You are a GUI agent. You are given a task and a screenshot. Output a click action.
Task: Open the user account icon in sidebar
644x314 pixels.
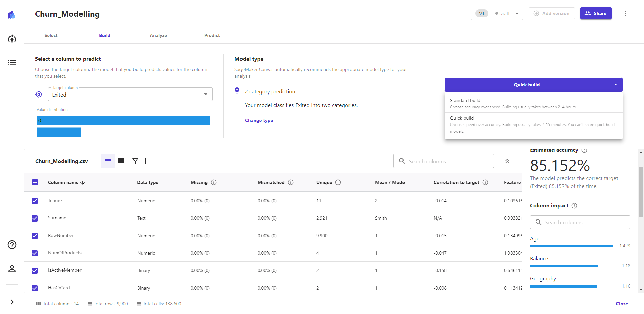click(x=12, y=269)
